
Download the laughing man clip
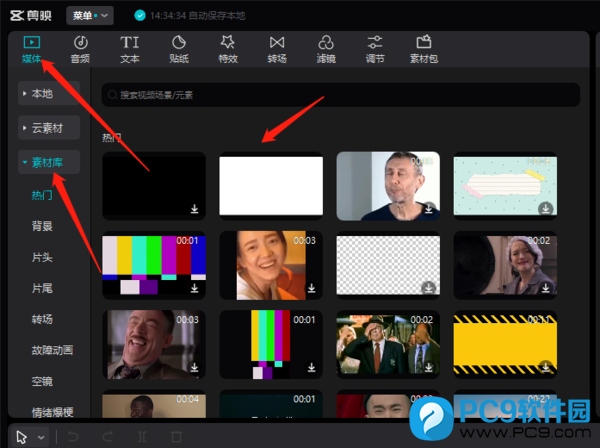(x=194, y=367)
